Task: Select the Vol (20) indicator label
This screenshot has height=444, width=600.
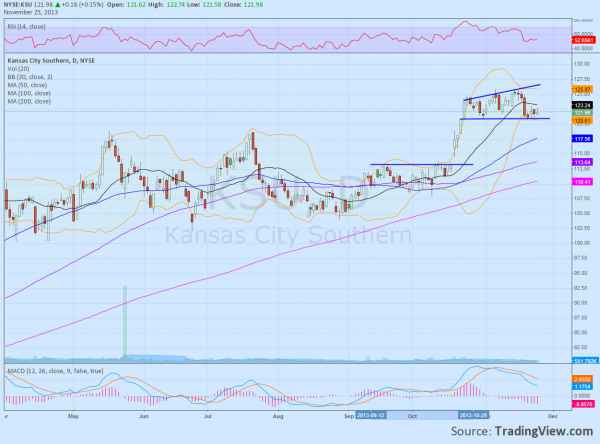Action: 18,69
